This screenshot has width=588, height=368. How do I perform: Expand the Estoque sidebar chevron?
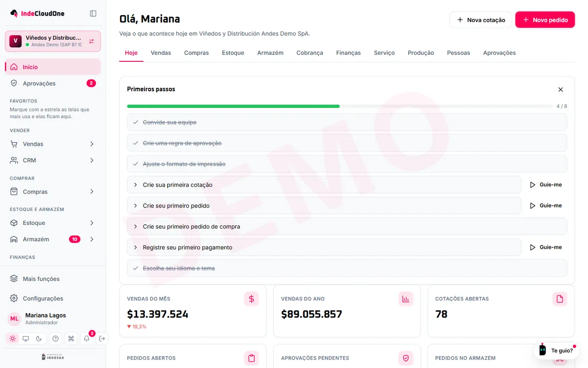(x=92, y=223)
